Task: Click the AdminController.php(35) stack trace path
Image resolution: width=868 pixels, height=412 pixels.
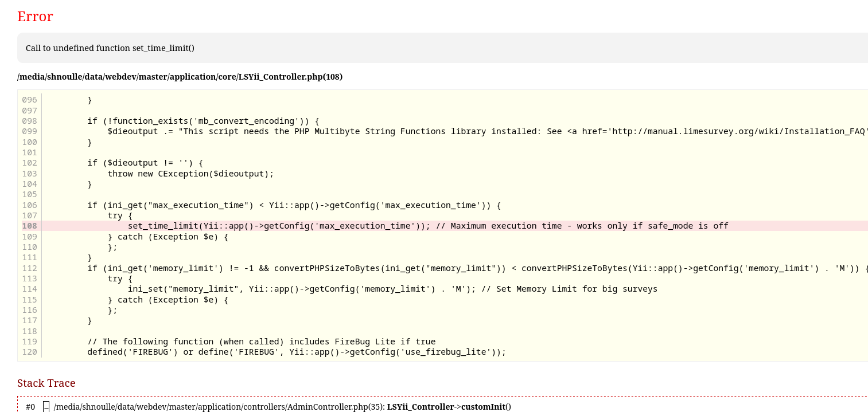Action: tap(219, 407)
